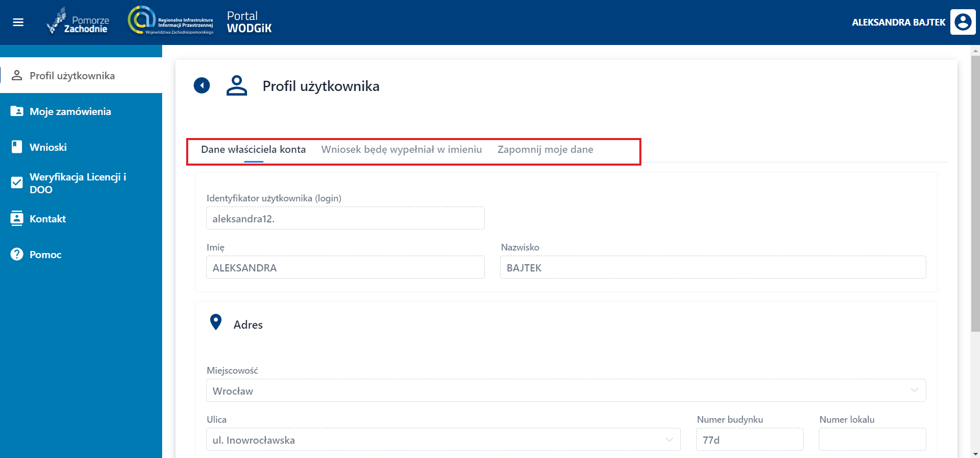Open Weryfikacja Licencji i DOO
The image size is (980, 458).
(81, 183)
